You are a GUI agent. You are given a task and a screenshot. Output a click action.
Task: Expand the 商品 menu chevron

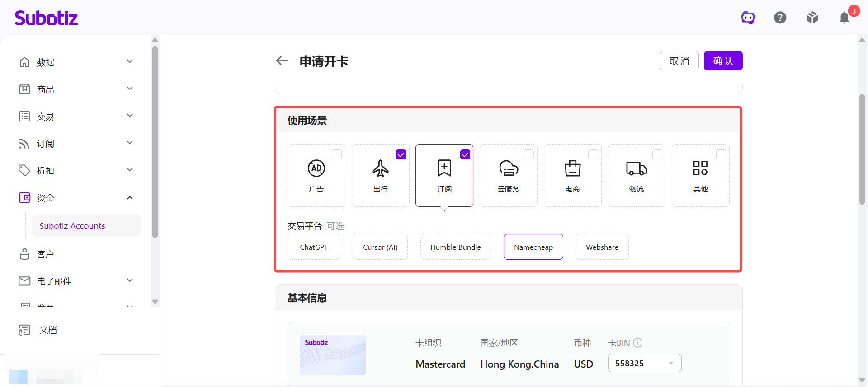[130, 89]
